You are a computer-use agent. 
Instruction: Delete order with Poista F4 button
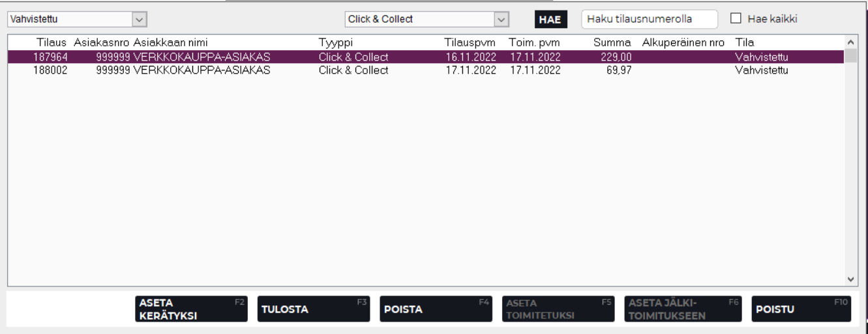436,309
